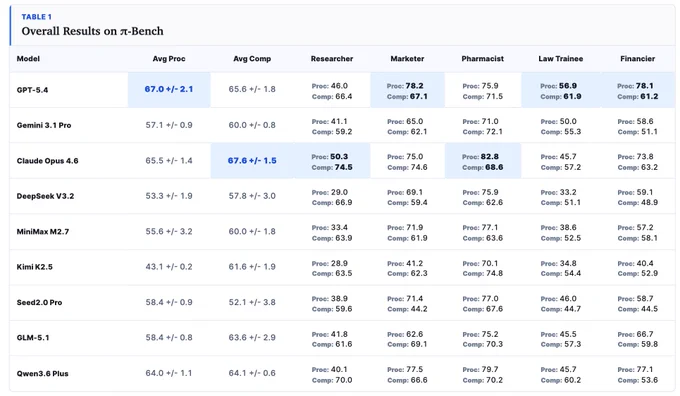Click MiniMax Avg Proc '55.6 +/- 3.2'

[169, 231]
